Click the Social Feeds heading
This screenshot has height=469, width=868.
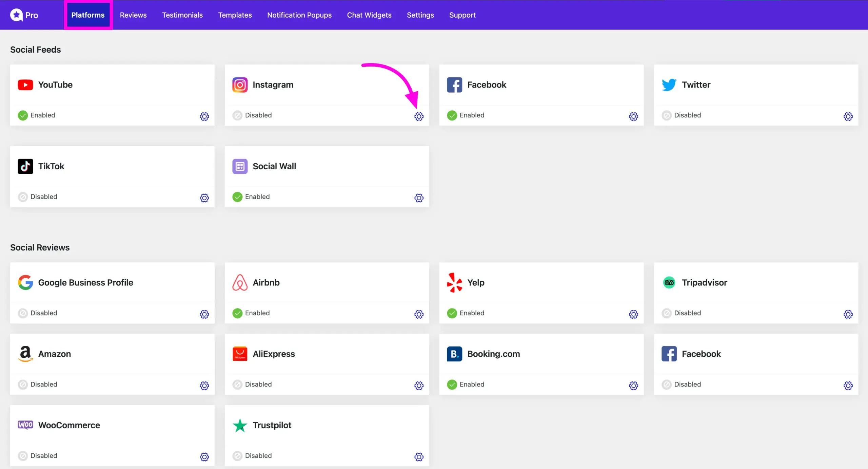[x=36, y=50]
